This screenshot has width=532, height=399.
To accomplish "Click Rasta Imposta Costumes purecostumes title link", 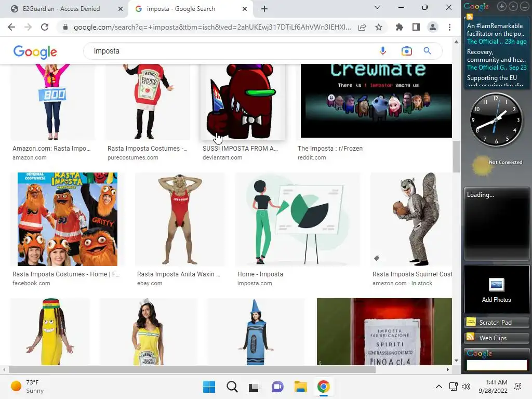I will [147, 148].
